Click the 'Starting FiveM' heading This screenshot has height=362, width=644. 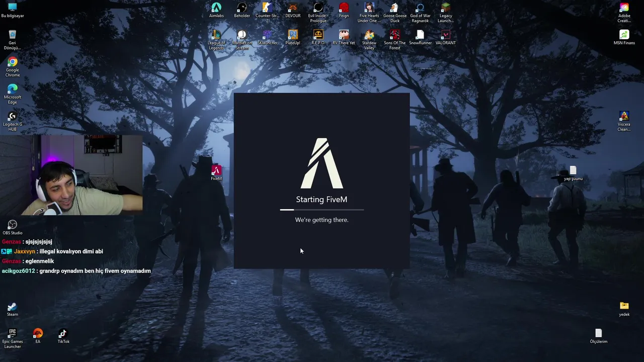click(x=321, y=200)
